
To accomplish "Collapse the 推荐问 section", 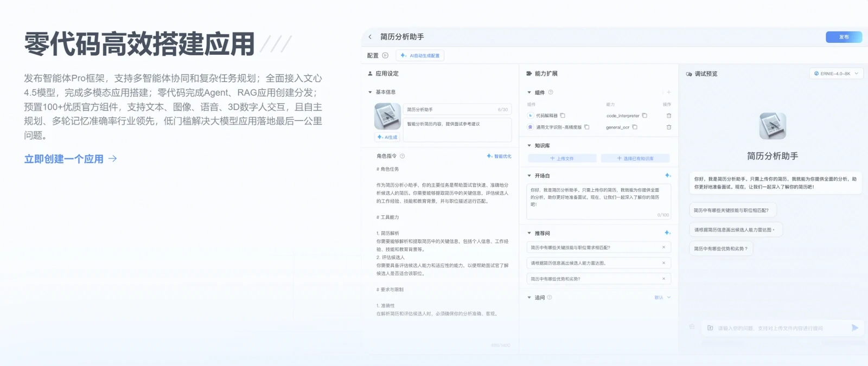I will coord(529,233).
